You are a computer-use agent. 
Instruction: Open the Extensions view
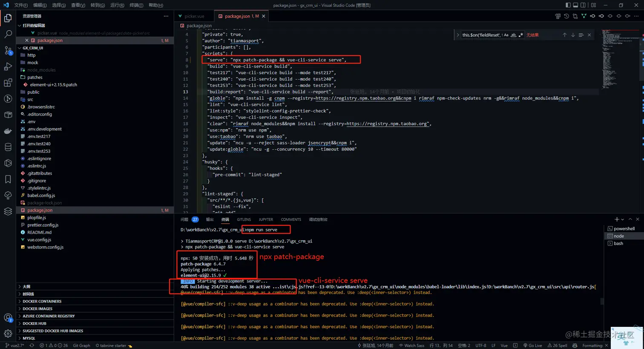(8, 83)
